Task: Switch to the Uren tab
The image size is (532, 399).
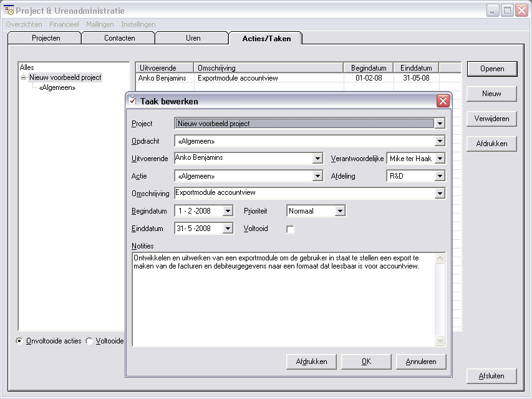Action: pos(193,38)
